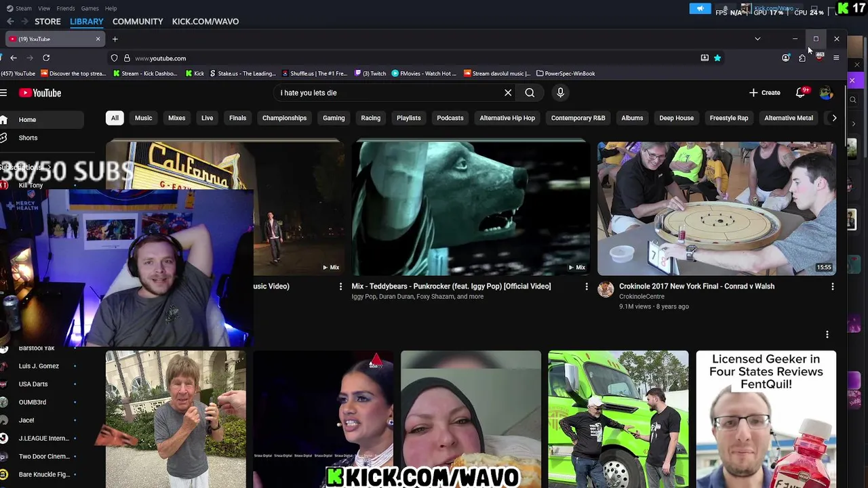Select the Mixes filter chip
The height and width of the screenshot is (488, 868).
[176, 118]
